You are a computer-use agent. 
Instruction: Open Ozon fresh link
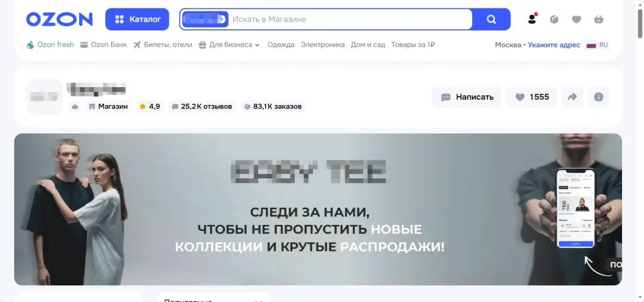coord(50,45)
